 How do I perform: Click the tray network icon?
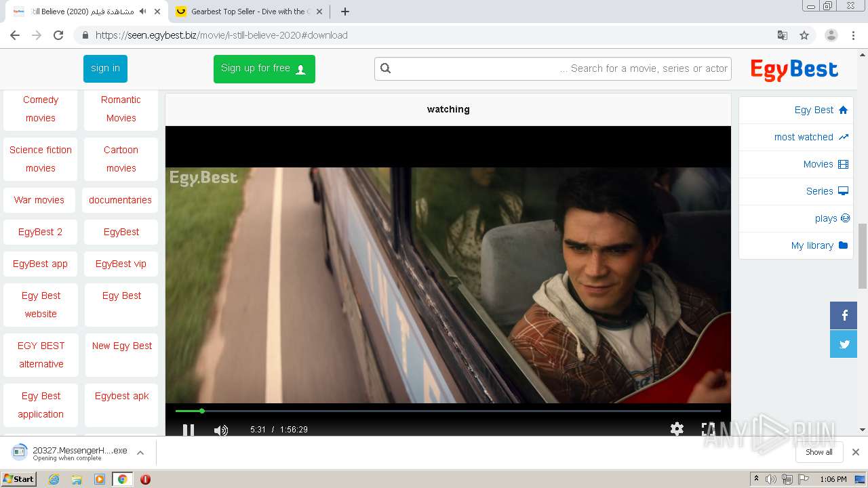tap(787, 479)
